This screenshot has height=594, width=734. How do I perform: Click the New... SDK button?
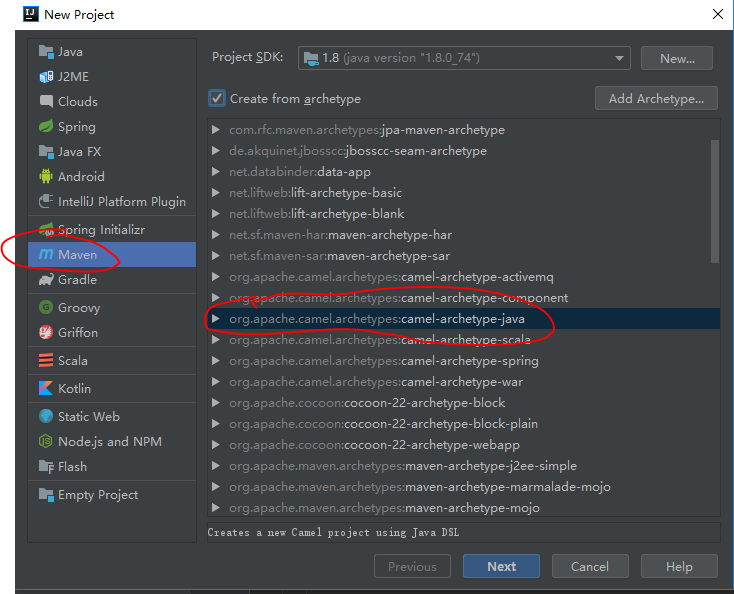677,59
